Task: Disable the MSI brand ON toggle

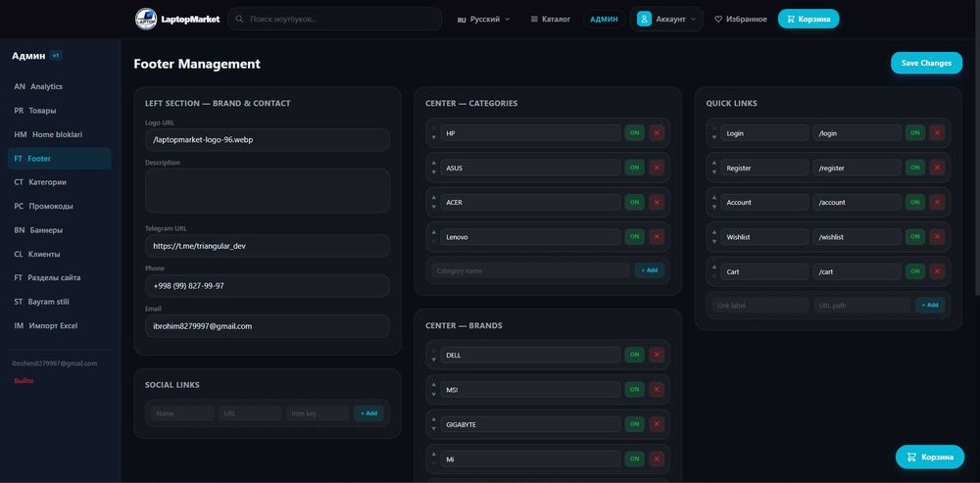Action: pyautogui.click(x=634, y=389)
